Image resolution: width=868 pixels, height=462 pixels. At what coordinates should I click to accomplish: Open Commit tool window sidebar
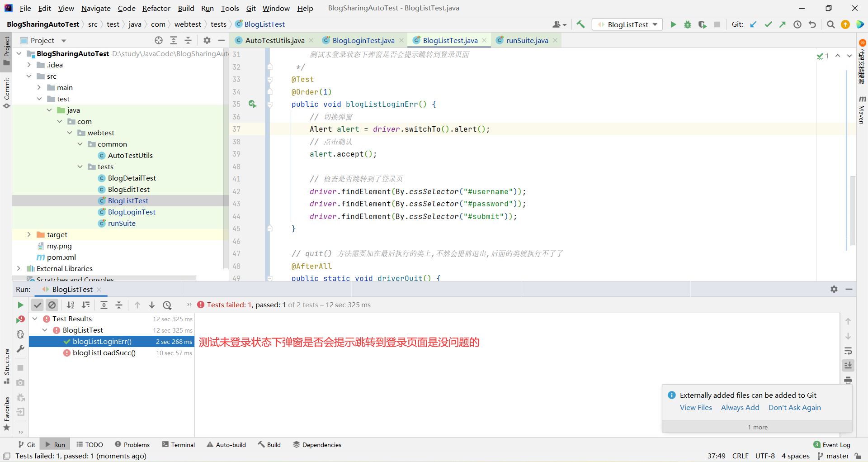click(6, 93)
